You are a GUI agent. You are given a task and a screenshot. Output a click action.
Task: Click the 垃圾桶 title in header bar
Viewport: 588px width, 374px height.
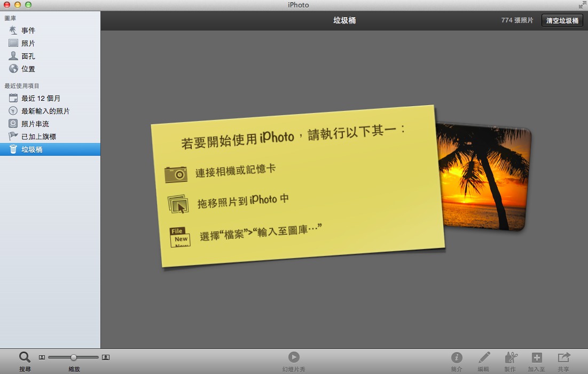(x=344, y=20)
